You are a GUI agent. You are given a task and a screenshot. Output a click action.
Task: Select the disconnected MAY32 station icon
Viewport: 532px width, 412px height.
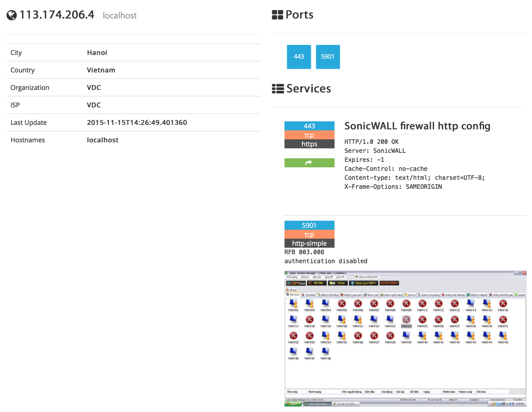(293, 335)
